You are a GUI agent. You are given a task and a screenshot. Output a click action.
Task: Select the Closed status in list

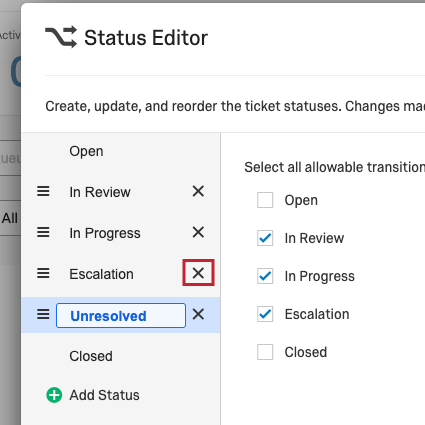(91, 356)
